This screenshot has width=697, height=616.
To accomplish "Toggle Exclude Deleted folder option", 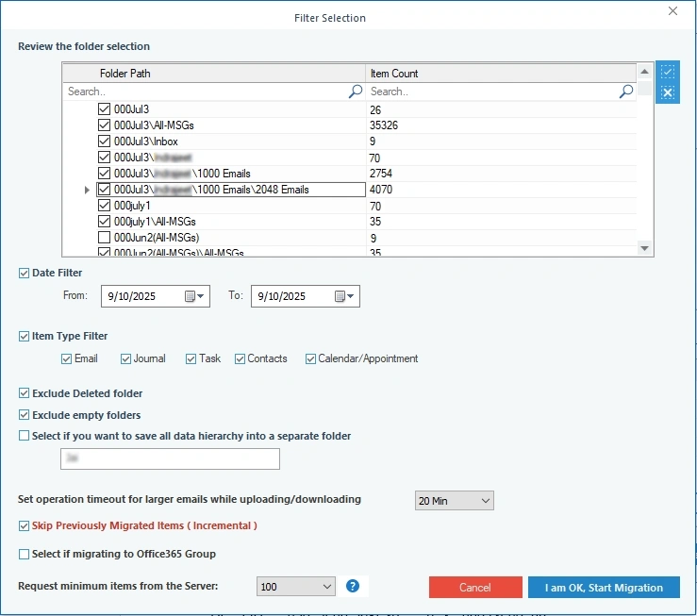I will [24, 393].
